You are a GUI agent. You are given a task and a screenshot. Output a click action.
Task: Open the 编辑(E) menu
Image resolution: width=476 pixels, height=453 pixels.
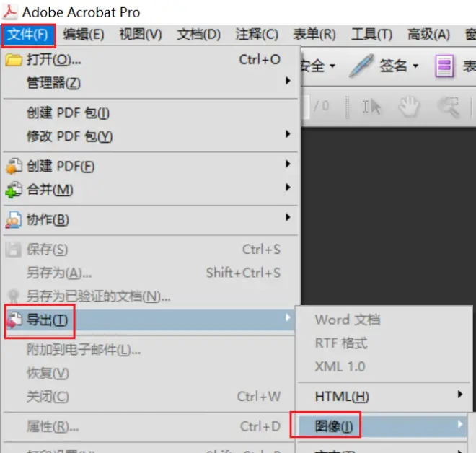(x=84, y=35)
